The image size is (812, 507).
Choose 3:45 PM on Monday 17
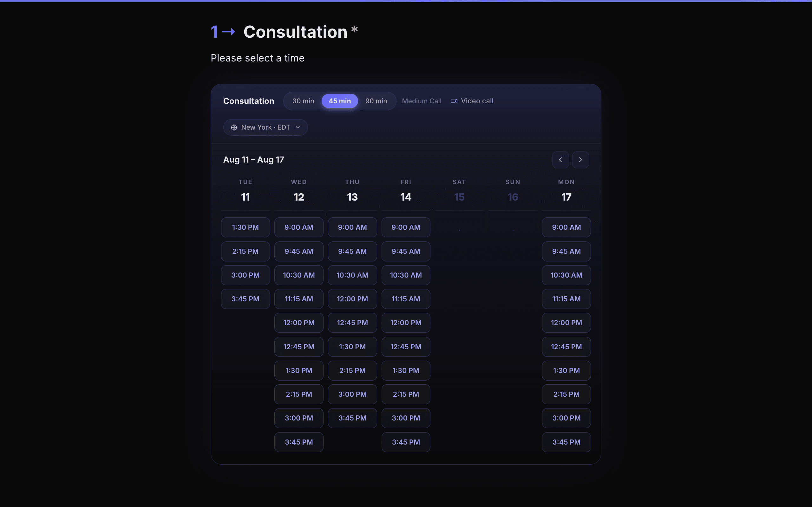click(566, 442)
